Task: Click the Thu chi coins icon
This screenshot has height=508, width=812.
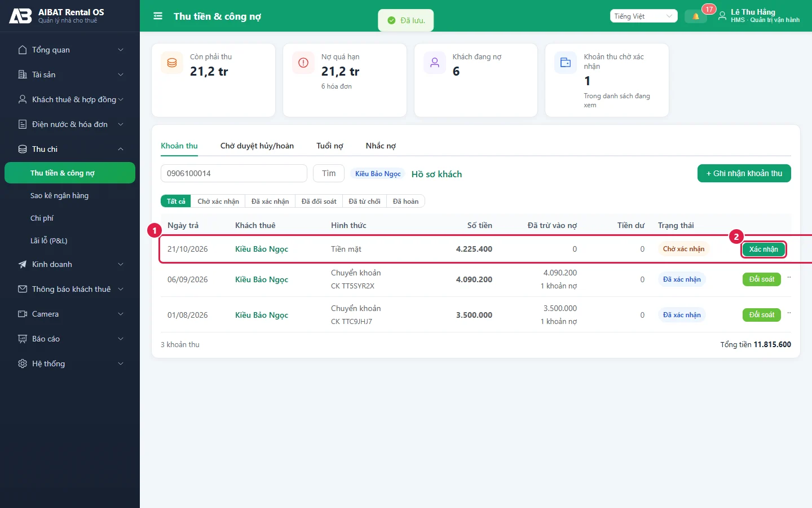Action: [x=23, y=149]
